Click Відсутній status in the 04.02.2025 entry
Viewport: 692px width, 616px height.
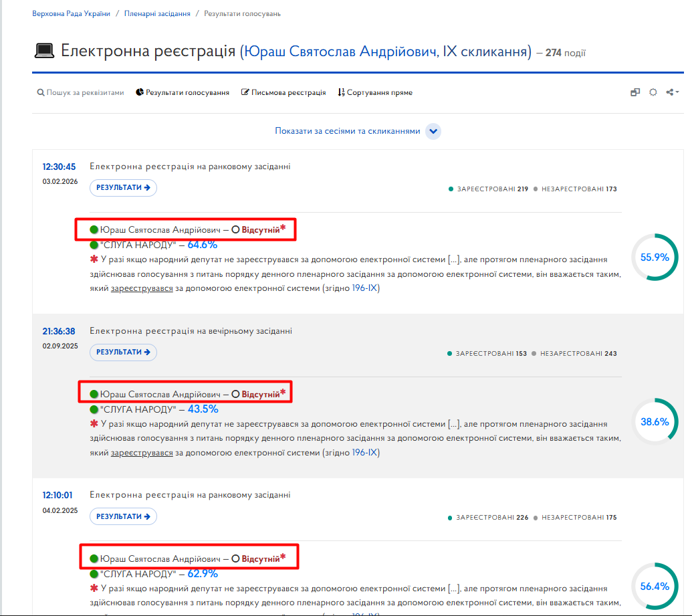point(260,558)
